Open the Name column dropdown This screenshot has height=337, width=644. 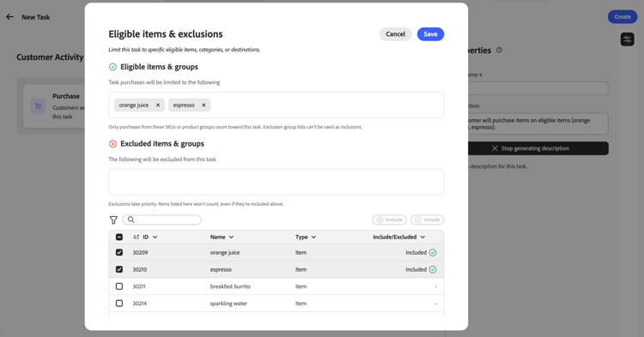[x=231, y=237]
